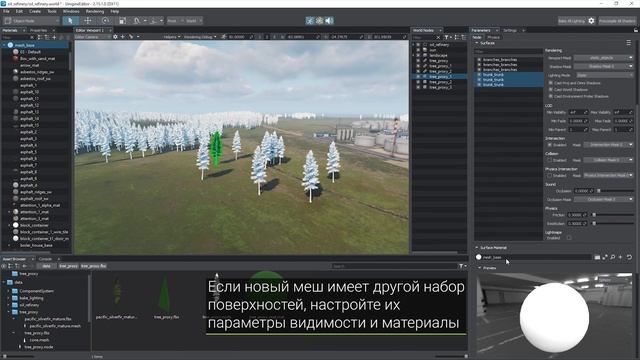
Task: Enable the Collision checkbox
Action: [550, 160]
